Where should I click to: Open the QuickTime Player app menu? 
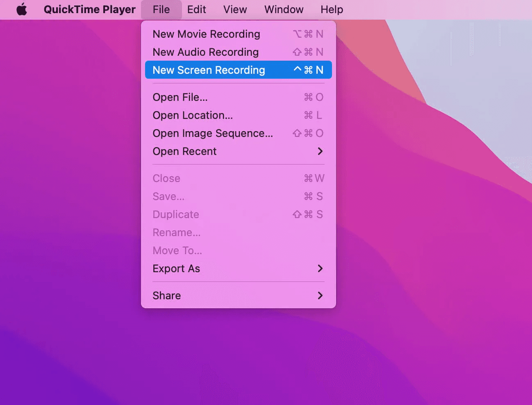click(x=89, y=9)
